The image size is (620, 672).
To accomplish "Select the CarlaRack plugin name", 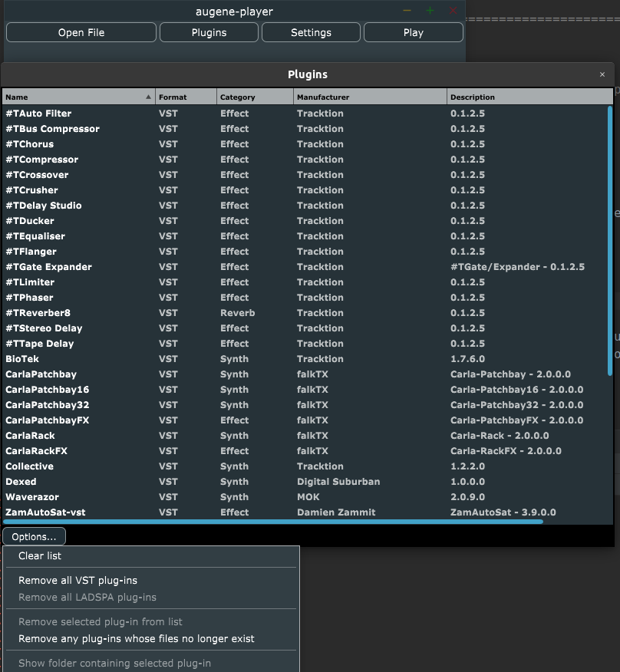I will point(31,436).
